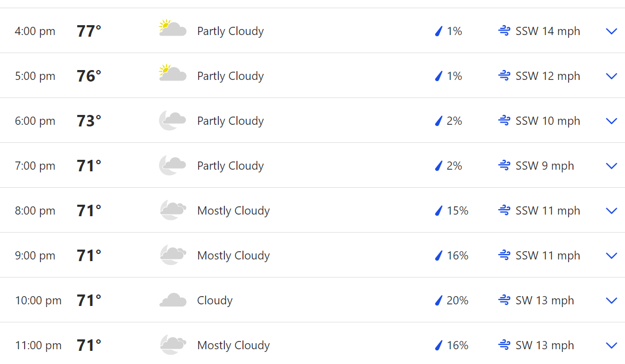Click the SSW 10 mph wind text
Screen dimensions: 625x364
click(548, 121)
